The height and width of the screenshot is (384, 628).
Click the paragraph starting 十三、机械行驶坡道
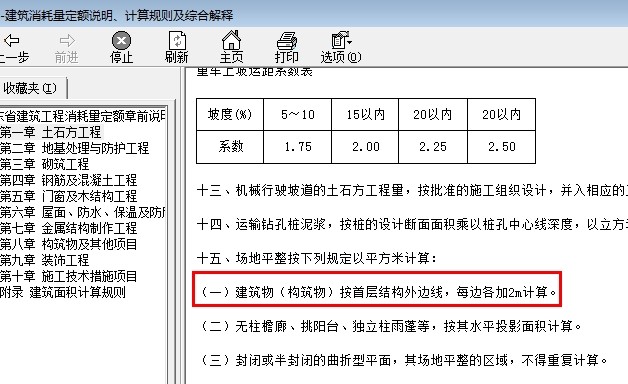(x=412, y=190)
